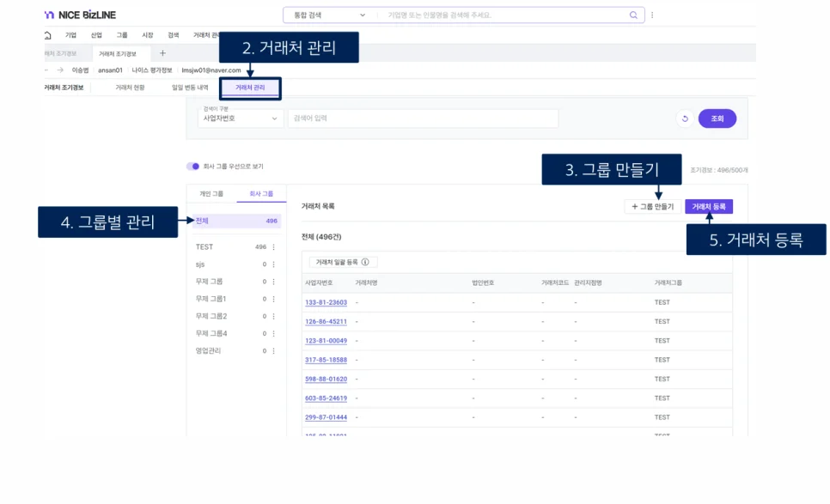Add a new tab with the plus icon

coord(163,53)
